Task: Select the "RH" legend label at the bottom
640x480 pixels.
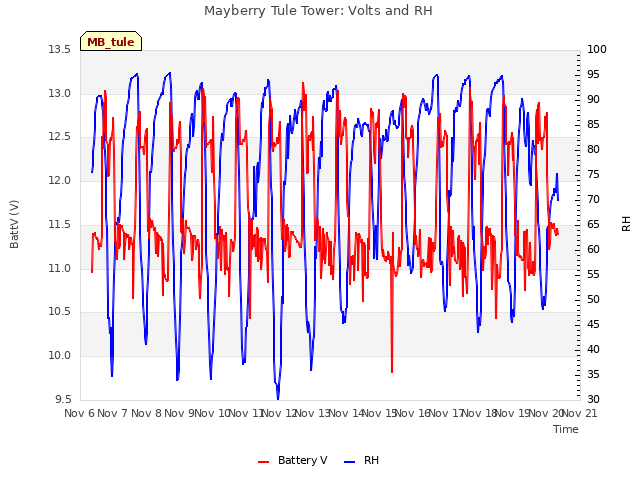Action: [x=371, y=460]
